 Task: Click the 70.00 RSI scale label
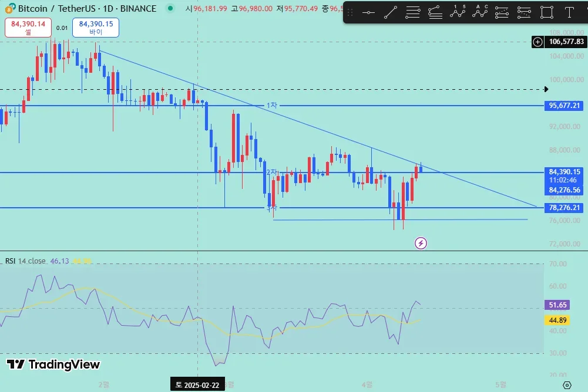pyautogui.click(x=557, y=264)
